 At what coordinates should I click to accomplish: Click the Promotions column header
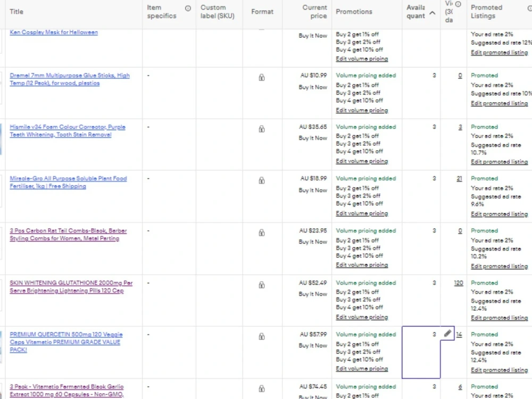click(354, 12)
